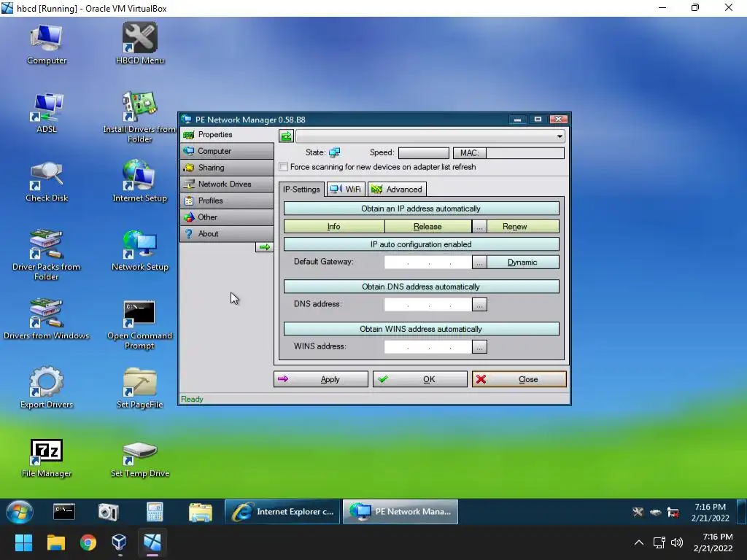Toggle Obtain DNS address automatically
The width and height of the screenshot is (747, 560).
pos(421,287)
